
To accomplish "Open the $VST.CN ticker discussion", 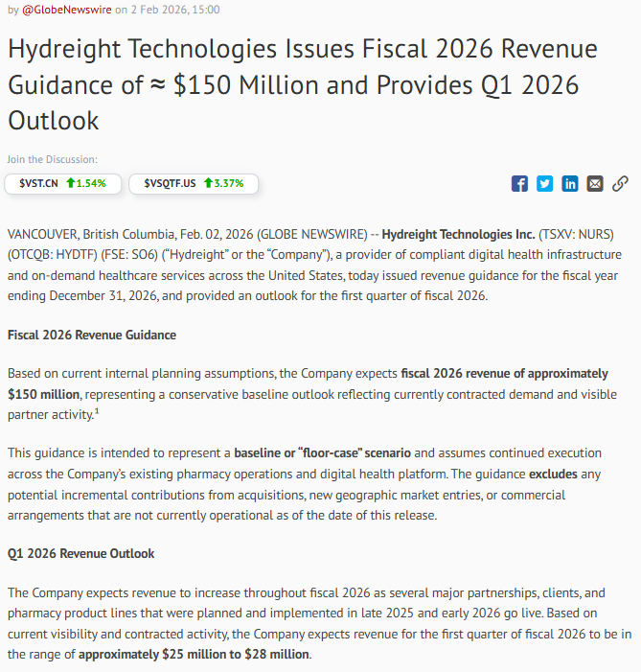I will coord(63,184).
